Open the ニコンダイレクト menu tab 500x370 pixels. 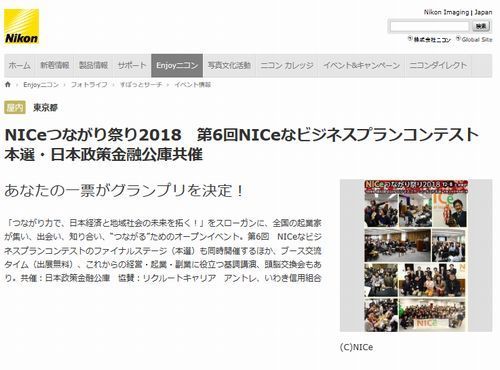pos(438,65)
